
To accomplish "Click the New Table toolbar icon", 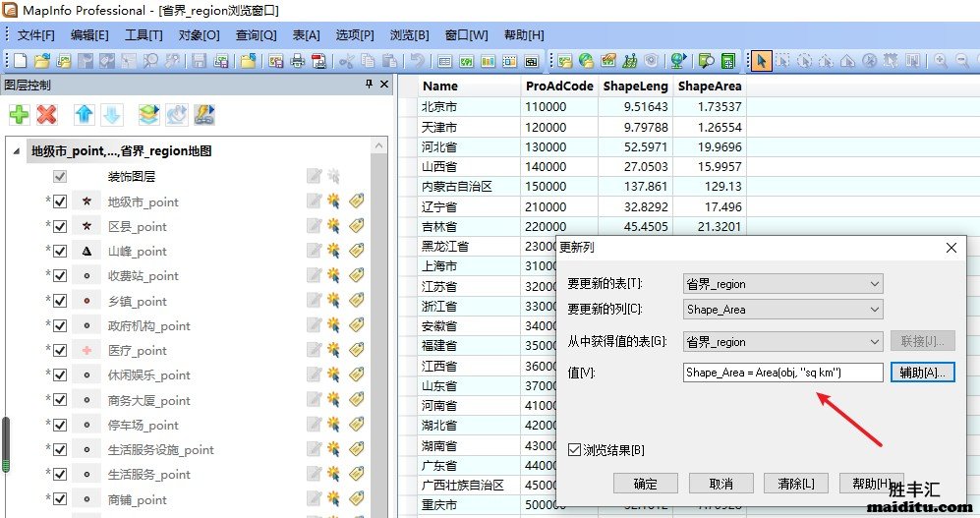I will pos(20,61).
